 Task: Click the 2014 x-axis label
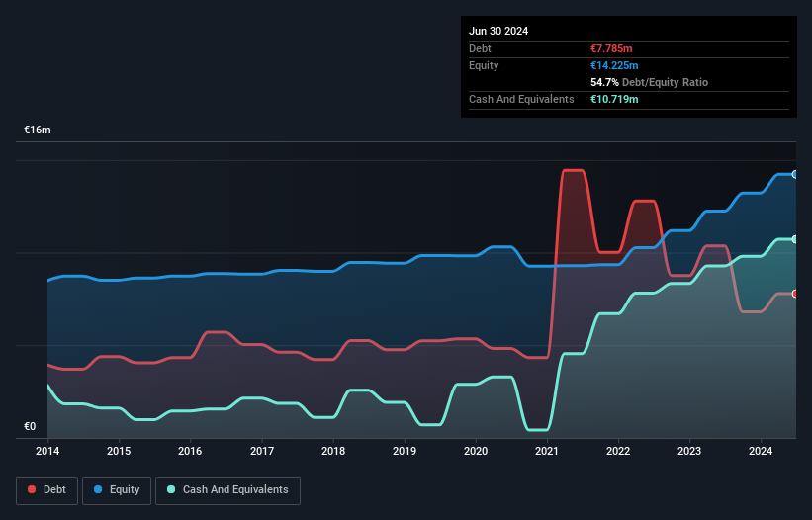(47, 451)
